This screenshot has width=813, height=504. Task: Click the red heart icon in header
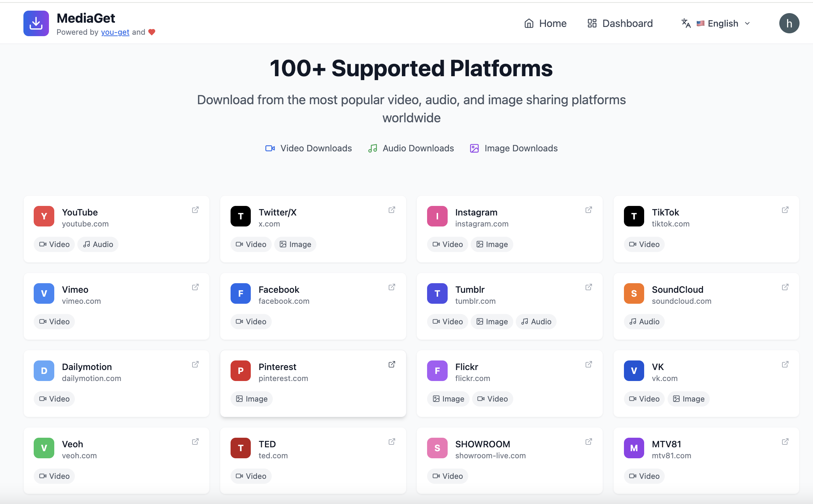click(152, 32)
